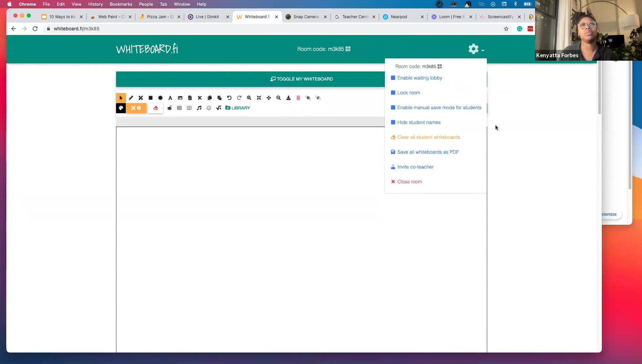Open the gear settings dropdown
The image size is (642, 364).
476,49
